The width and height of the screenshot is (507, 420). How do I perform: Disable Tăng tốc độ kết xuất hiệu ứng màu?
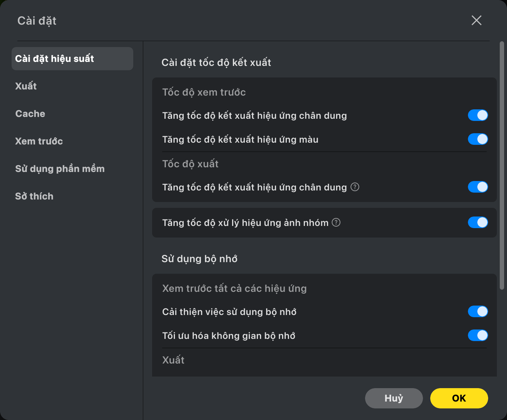pos(478,139)
